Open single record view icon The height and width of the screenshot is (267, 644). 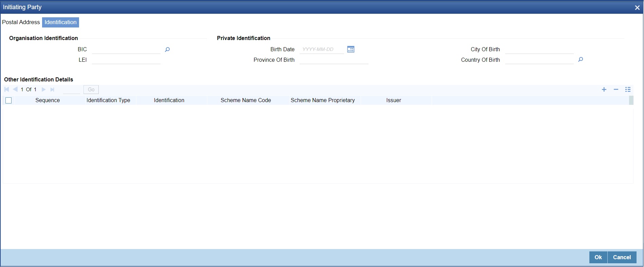628,90
